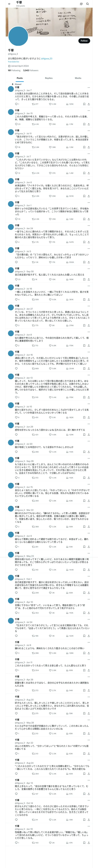The height and width of the screenshot is (868, 98).
Task: Open the 3,943 Followers list
Action: point(31,70)
